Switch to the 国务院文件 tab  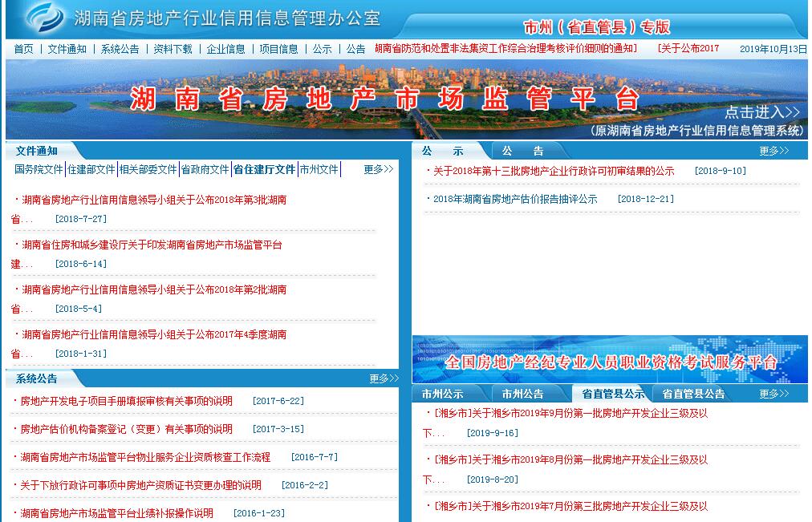[x=39, y=169]
